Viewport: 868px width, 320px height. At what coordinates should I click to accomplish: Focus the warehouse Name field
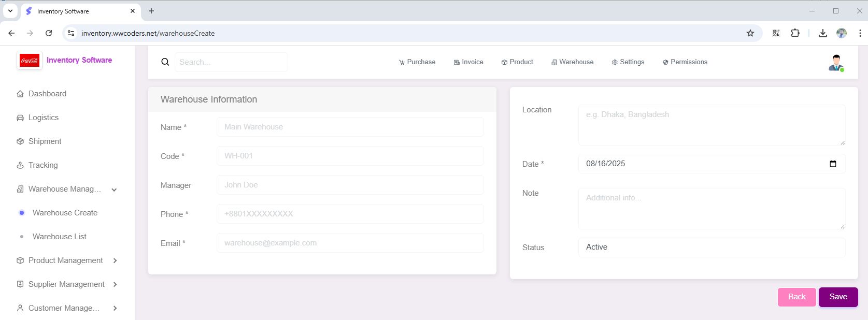(350, 127)
